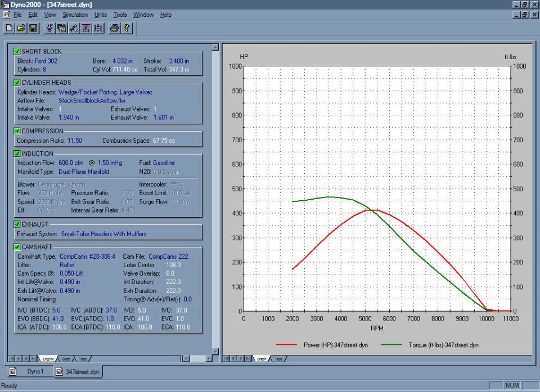Click the Save floppy disk icon

click(33, 28)
